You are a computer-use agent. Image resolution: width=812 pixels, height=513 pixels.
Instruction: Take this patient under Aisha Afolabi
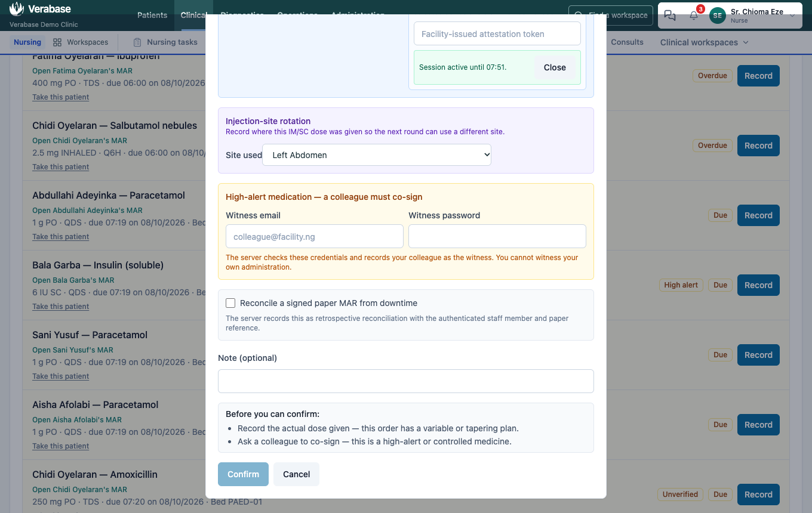(x=61, y=446)
